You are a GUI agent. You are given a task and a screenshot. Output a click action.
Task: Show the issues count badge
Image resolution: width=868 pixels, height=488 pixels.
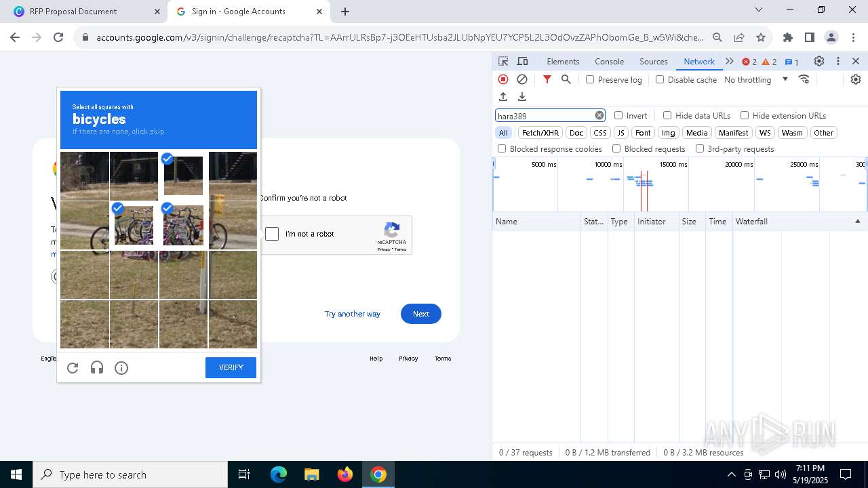pyautogui.click(x=792, y=62)
